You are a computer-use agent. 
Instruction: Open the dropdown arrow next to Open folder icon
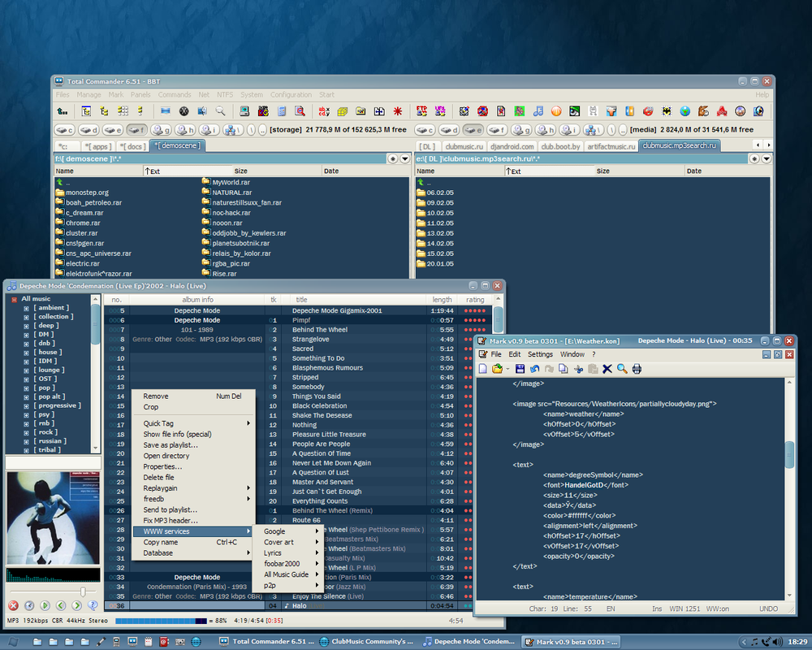[508, 369]
